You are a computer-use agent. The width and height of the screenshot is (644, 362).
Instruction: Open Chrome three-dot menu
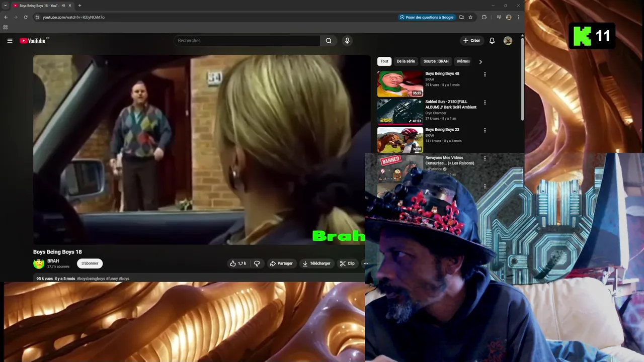[x=518, y=17]
